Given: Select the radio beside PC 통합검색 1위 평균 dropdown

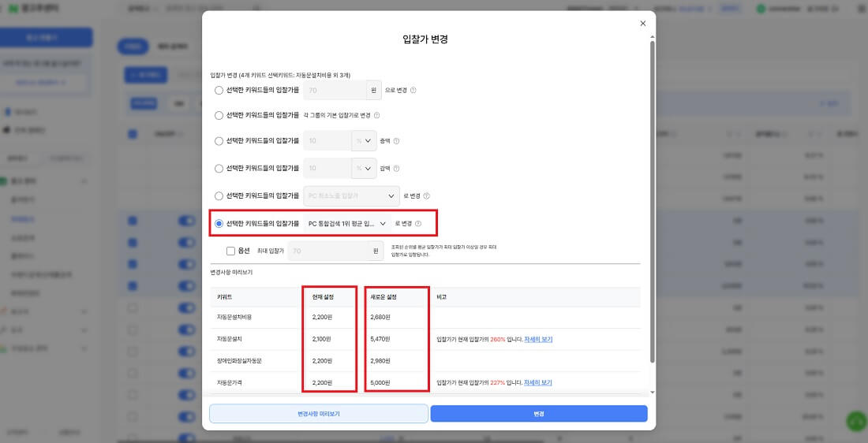Looking at the screenshot, I should coord(219,223).
